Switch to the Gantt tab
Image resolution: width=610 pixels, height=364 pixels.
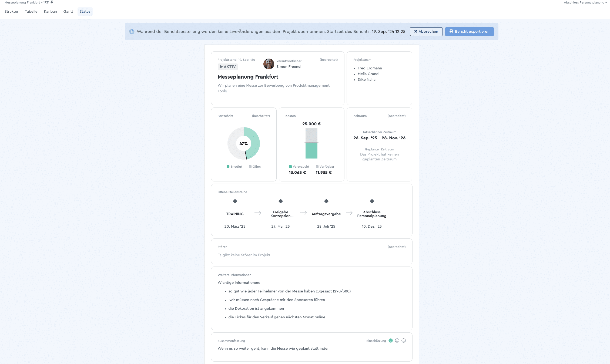(68, 12)
